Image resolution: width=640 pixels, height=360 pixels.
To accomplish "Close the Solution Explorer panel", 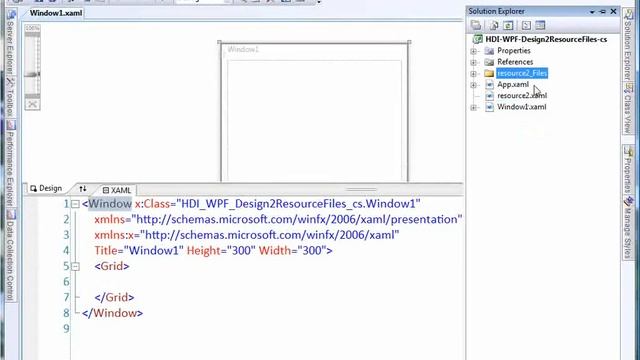I will [613, 11].
